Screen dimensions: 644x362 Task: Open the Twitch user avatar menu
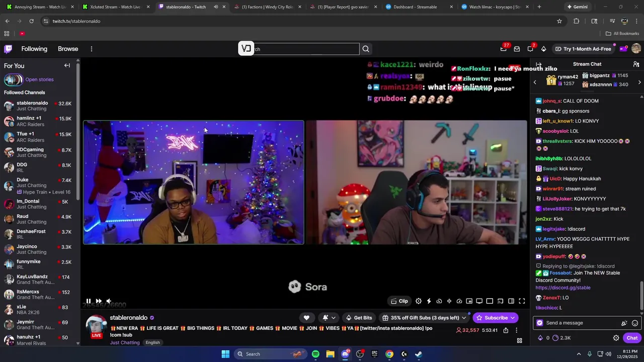click(636, 49)
